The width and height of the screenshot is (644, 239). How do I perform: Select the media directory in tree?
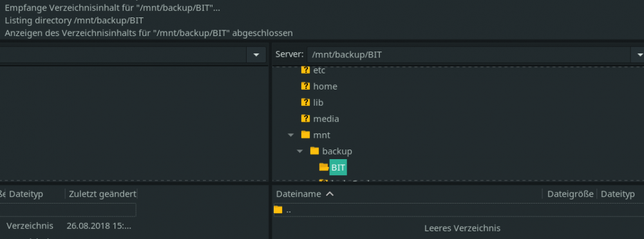pos(326,119)
